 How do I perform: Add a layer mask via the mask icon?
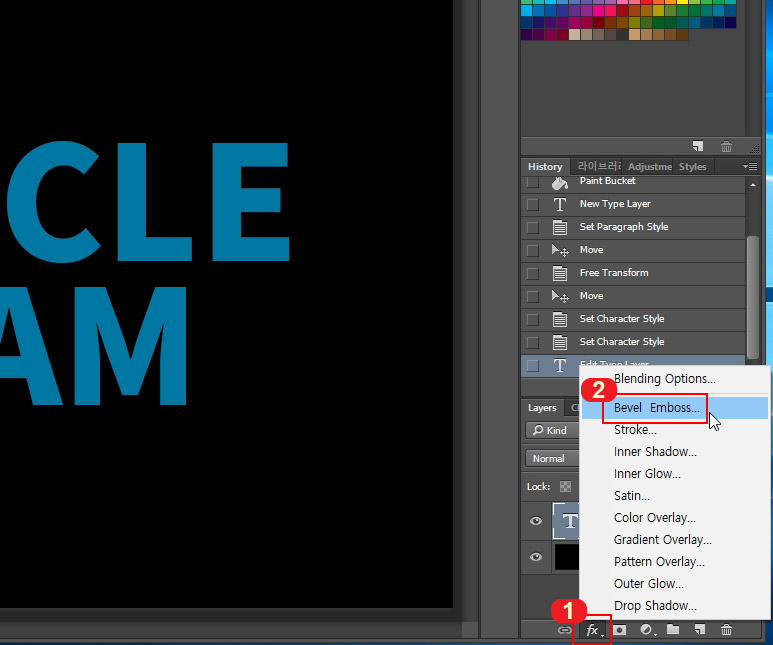click(620, 630)
